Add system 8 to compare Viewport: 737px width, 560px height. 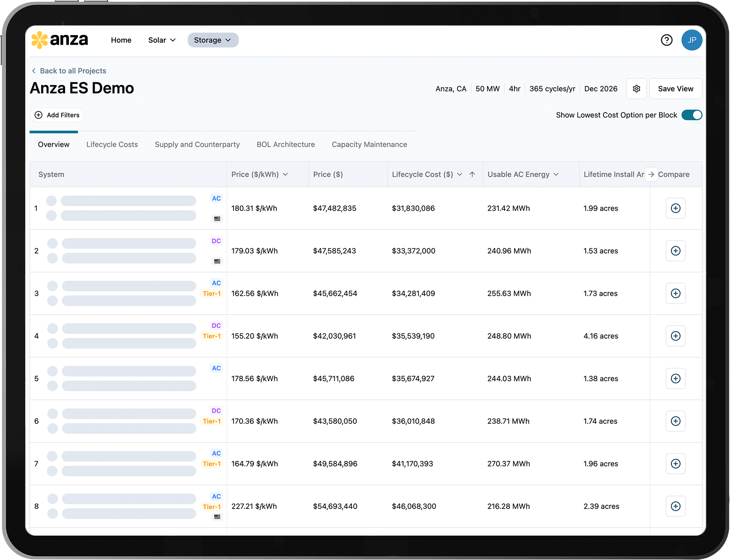click(x=675, y=506)
